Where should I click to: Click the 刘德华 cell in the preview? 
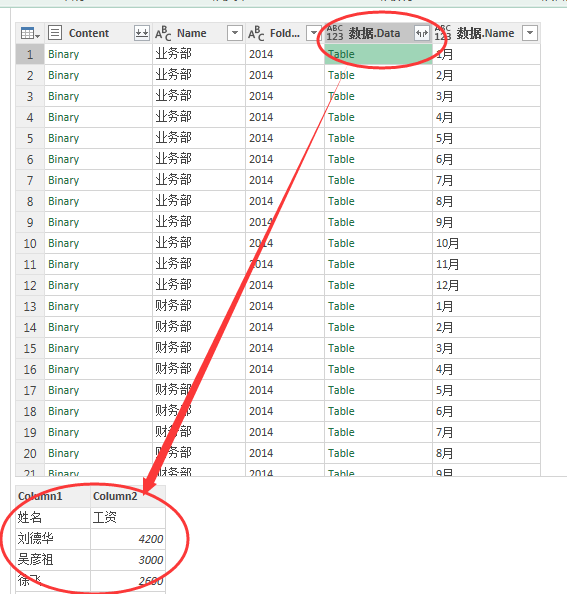point(53,539)
